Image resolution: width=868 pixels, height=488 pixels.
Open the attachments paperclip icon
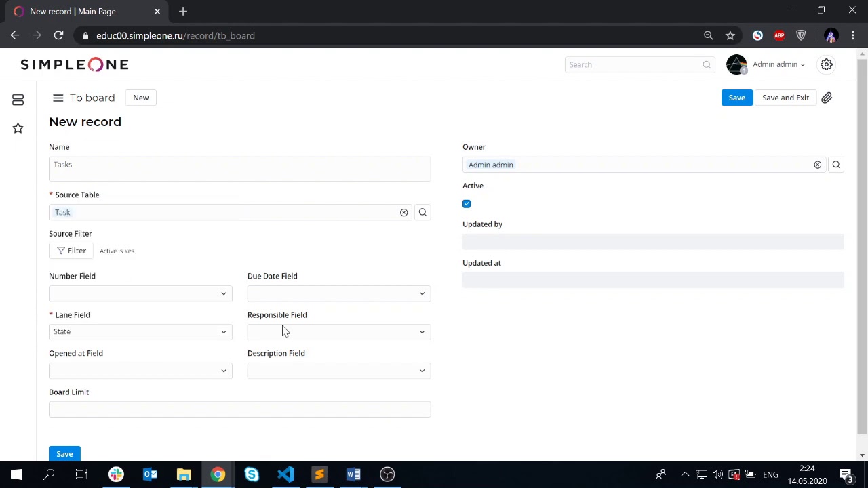pyautogui.click(x=827, y=98)
